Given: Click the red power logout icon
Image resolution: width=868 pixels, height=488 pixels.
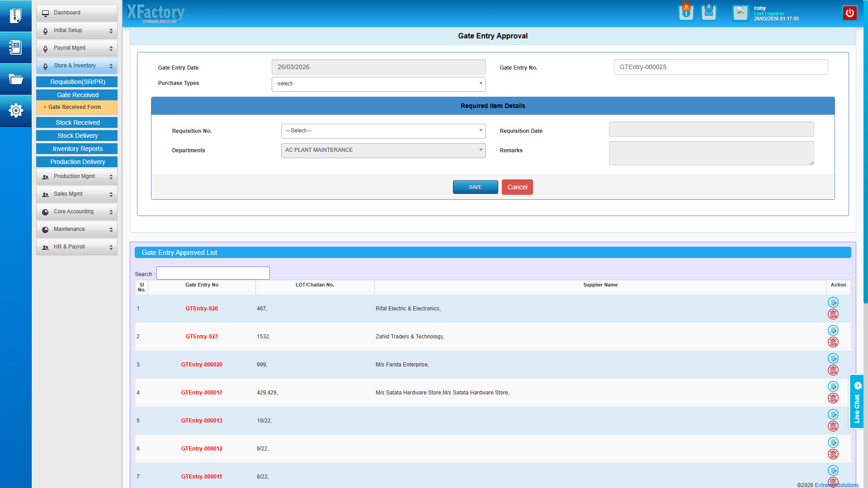Looking at the screenshot, I should click(849, 13).
